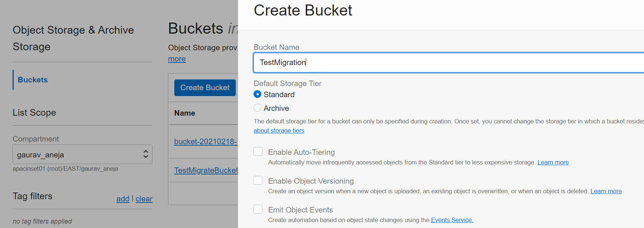
Task: Click the more link under Buckets heading
Action: (x=177, y=59)
